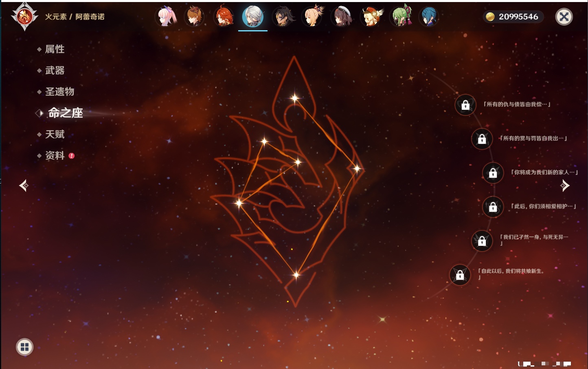
Task: Click the topmost star in the constellation
Action: pos(295,98)
